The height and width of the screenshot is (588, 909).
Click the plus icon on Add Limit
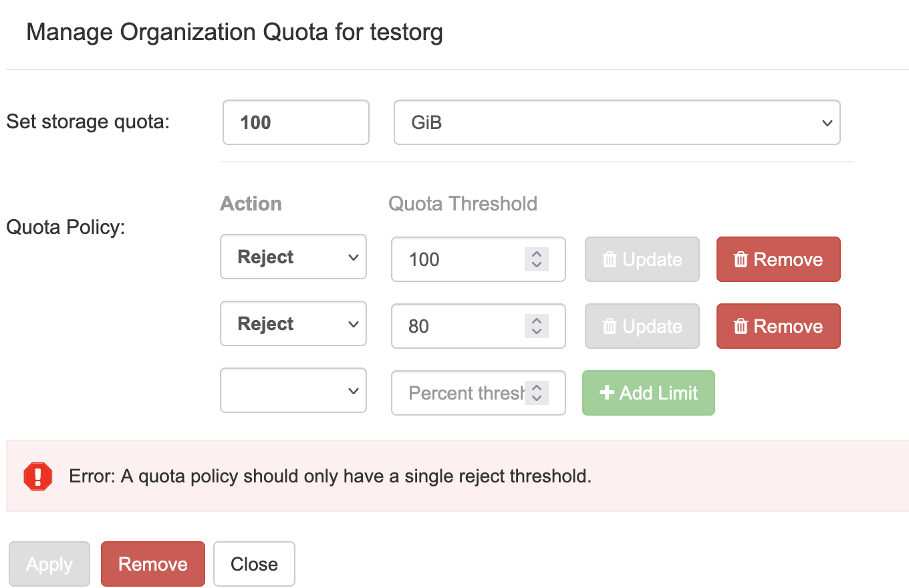(x=607, y=393)
